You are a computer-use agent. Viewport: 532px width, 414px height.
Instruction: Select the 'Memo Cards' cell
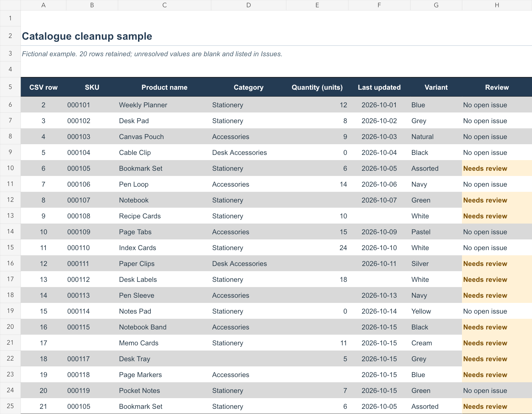click(165, 343)
